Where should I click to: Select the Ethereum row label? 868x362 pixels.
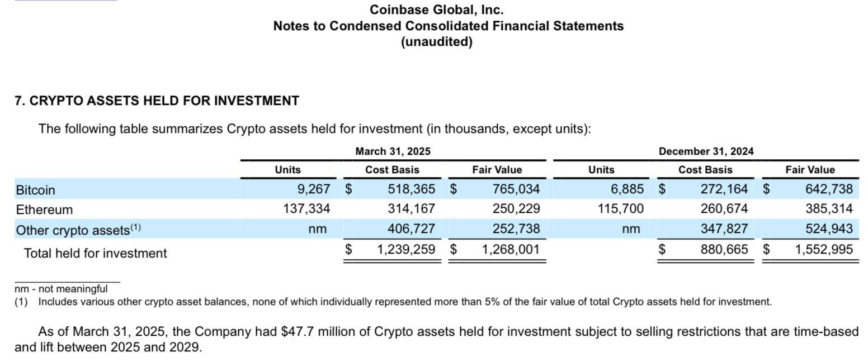tap(44, 210)
